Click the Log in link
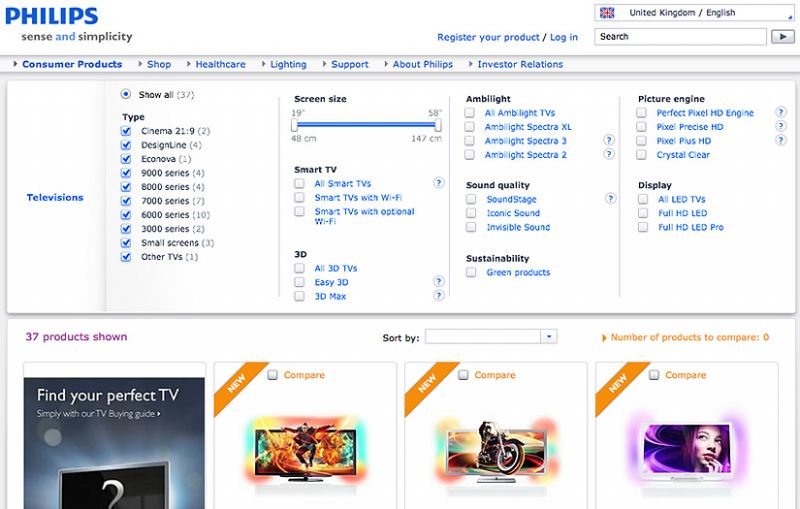 564,37
